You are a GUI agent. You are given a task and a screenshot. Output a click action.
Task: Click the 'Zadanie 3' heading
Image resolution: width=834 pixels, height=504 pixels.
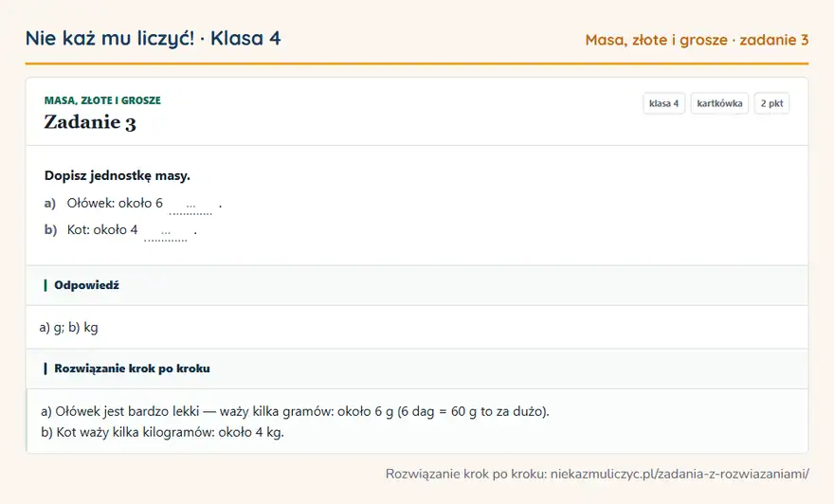[90, 122]
